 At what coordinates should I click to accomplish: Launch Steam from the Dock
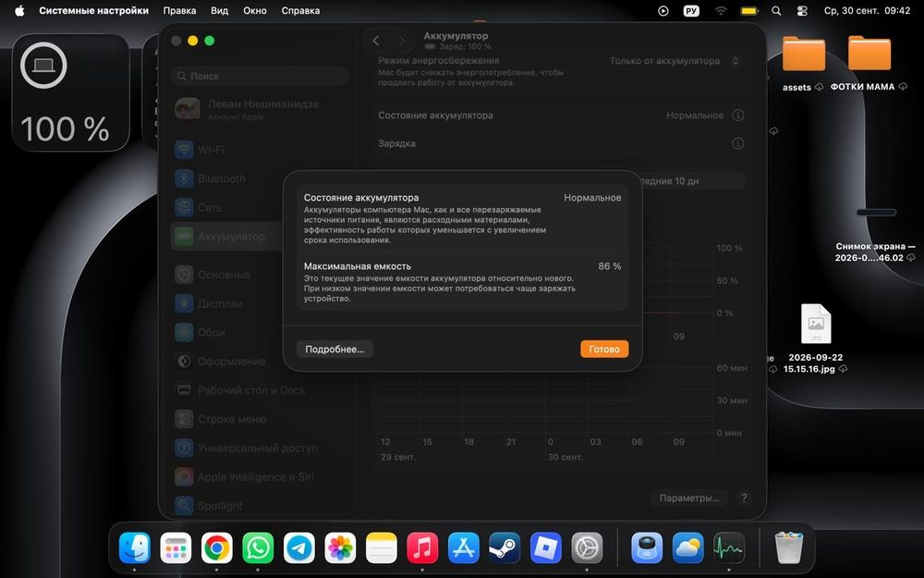[505, 547]
